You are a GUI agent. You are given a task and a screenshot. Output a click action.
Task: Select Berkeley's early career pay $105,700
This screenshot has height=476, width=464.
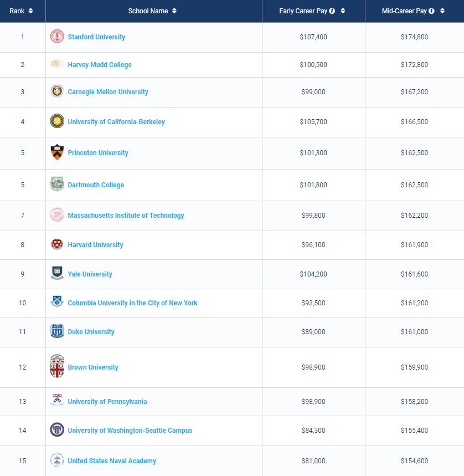click(313, 122)
